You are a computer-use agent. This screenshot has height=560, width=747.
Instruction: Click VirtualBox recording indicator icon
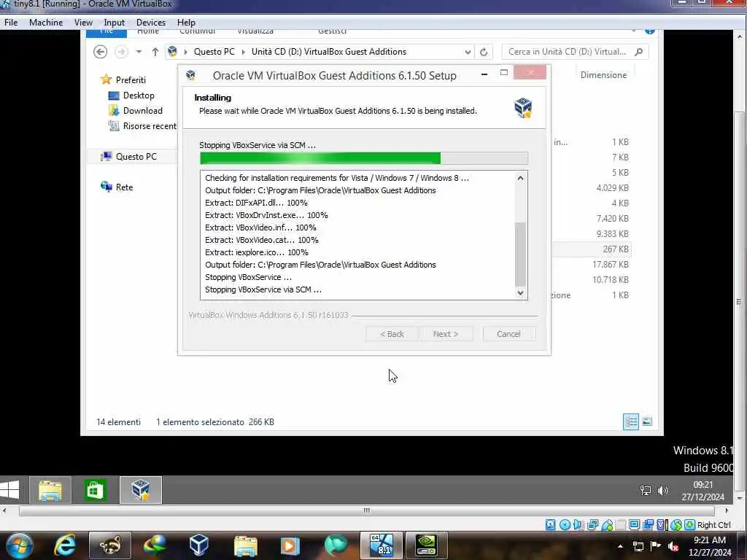648,525
